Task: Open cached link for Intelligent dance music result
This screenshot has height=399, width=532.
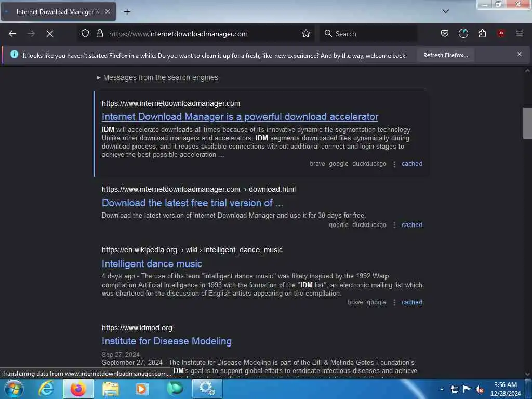Action: tap(412, 302)
